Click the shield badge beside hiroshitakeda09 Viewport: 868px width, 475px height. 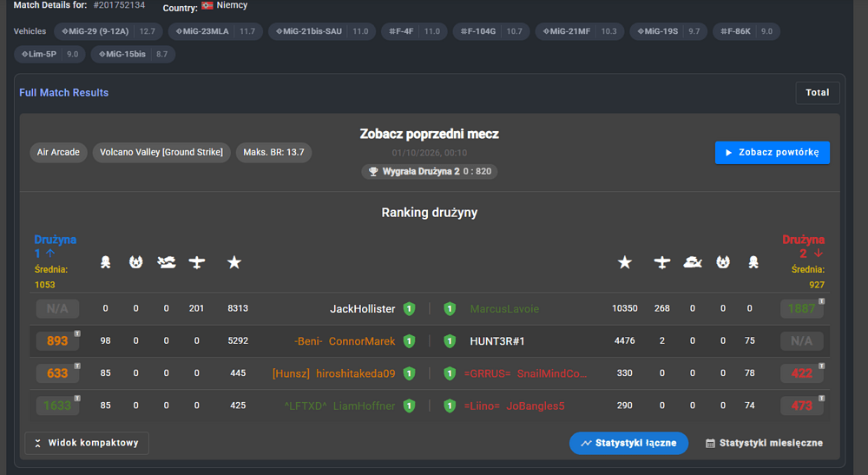click(409, 373)
